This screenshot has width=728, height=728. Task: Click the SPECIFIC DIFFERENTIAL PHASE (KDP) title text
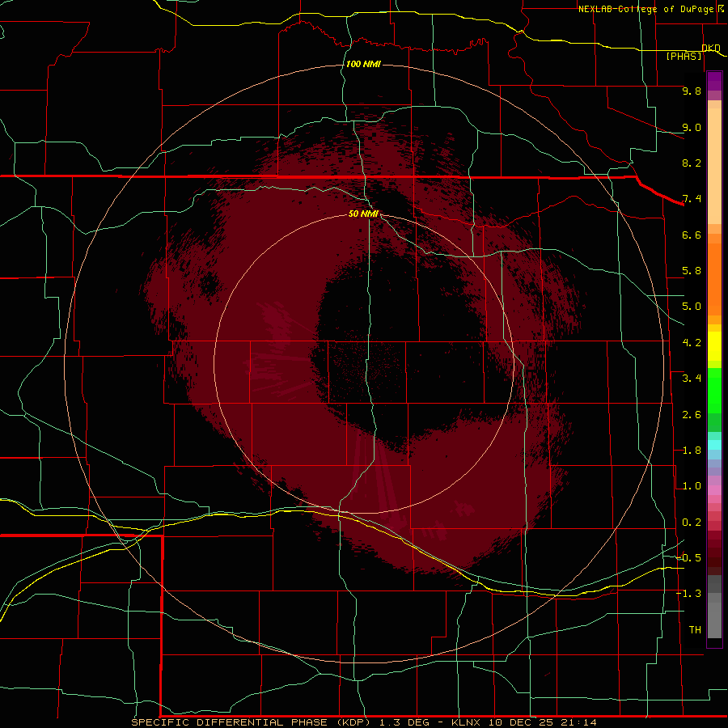click(252, 722)
